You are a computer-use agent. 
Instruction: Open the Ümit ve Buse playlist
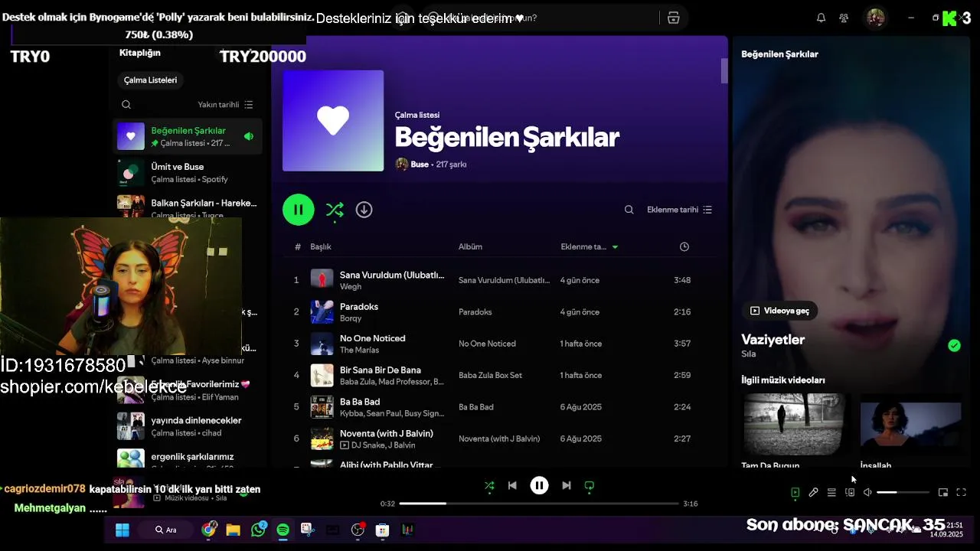(x=188, y=173)
